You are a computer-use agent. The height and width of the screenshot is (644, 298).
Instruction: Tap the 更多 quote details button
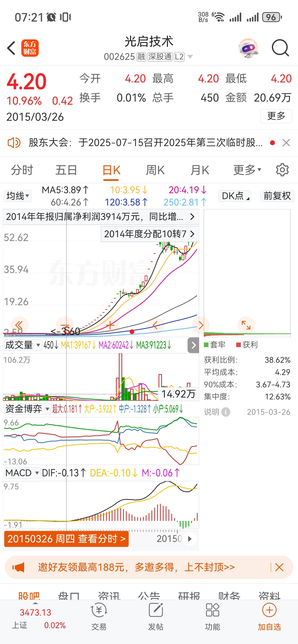pyautogui.click(x=276, y=116)
